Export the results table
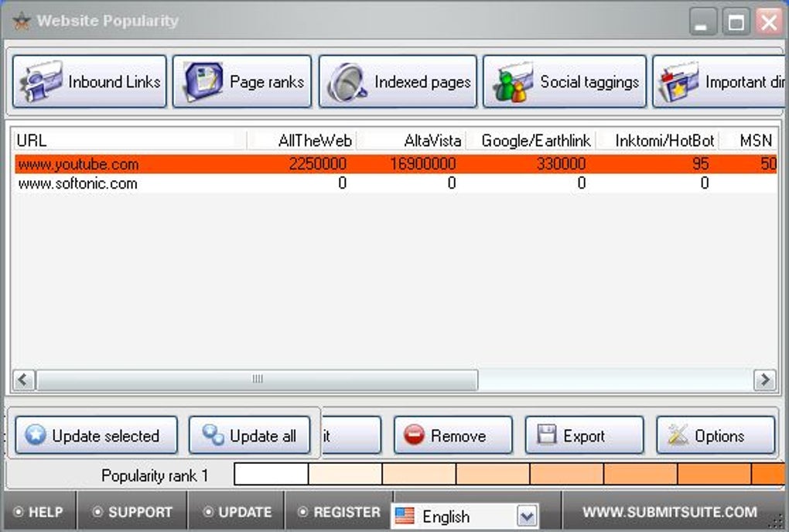 pos(584,435)
